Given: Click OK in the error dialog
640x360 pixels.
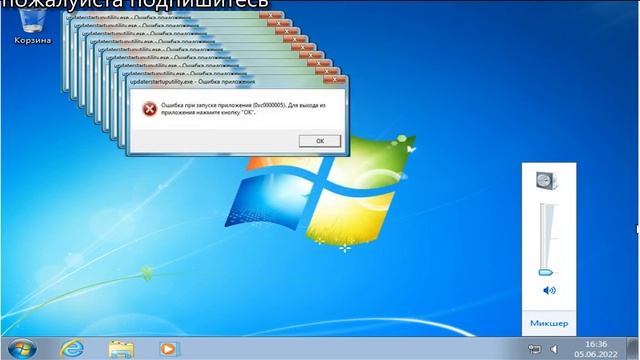Looking at the screenshot, I should (320, 141).
